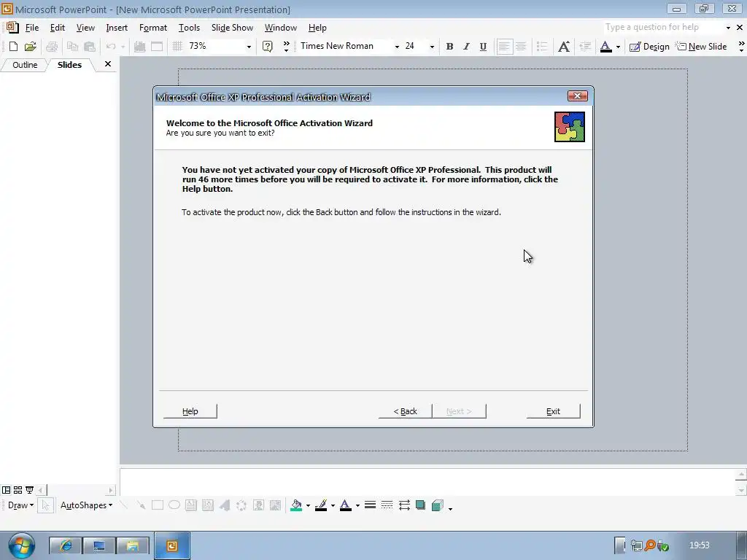Click the Insert Table icon
Viewport: 747px width, 560px height.
click(157, 46)
